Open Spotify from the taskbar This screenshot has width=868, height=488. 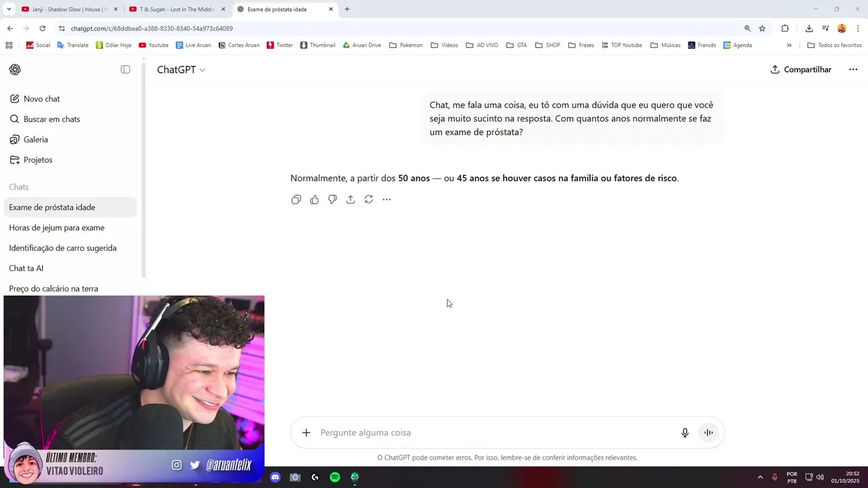coord(335,477)
